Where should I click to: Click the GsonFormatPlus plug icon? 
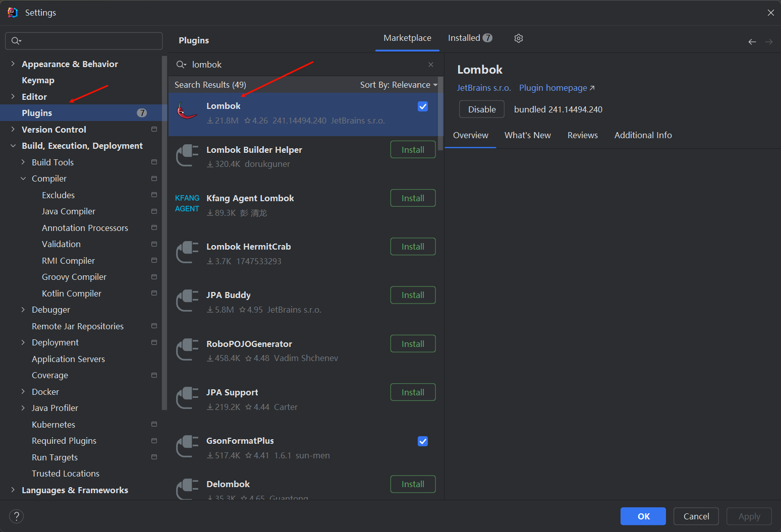click(x=187, y=446)
